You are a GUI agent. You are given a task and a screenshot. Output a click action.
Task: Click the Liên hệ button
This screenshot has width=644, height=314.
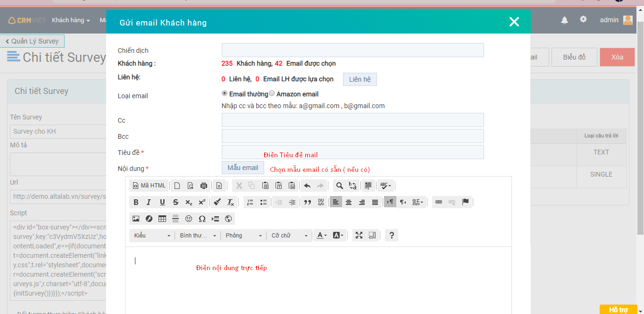click(x=360, y=79)
